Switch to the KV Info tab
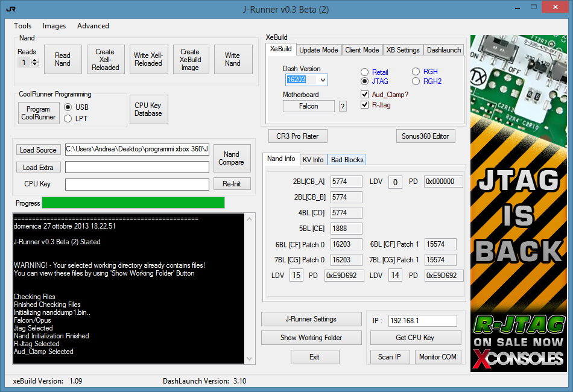 click(x=313, y=160)
